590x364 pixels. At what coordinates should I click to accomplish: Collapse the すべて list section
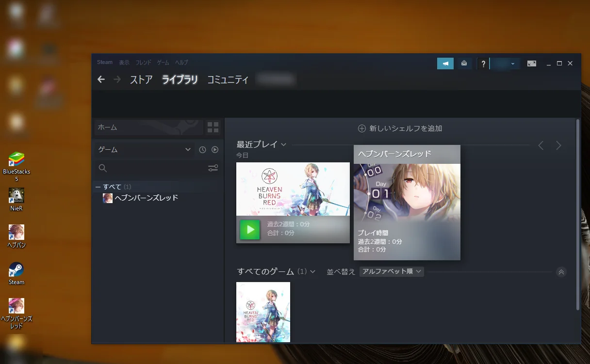tap(98, 187)
